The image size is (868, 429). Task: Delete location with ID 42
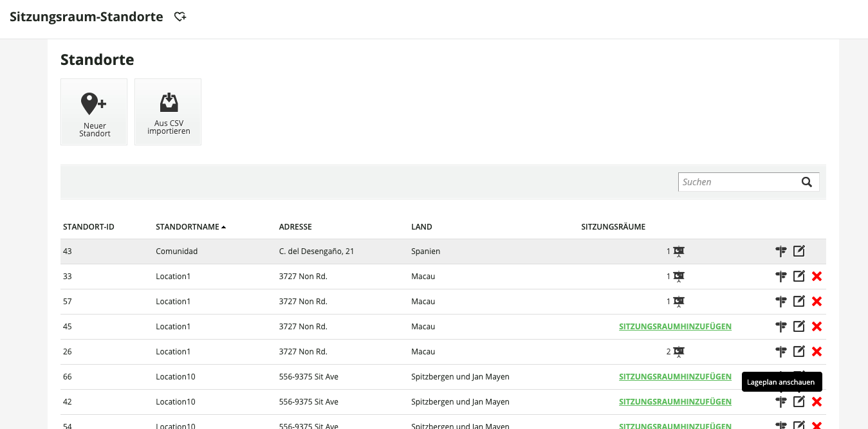point(817,402)
